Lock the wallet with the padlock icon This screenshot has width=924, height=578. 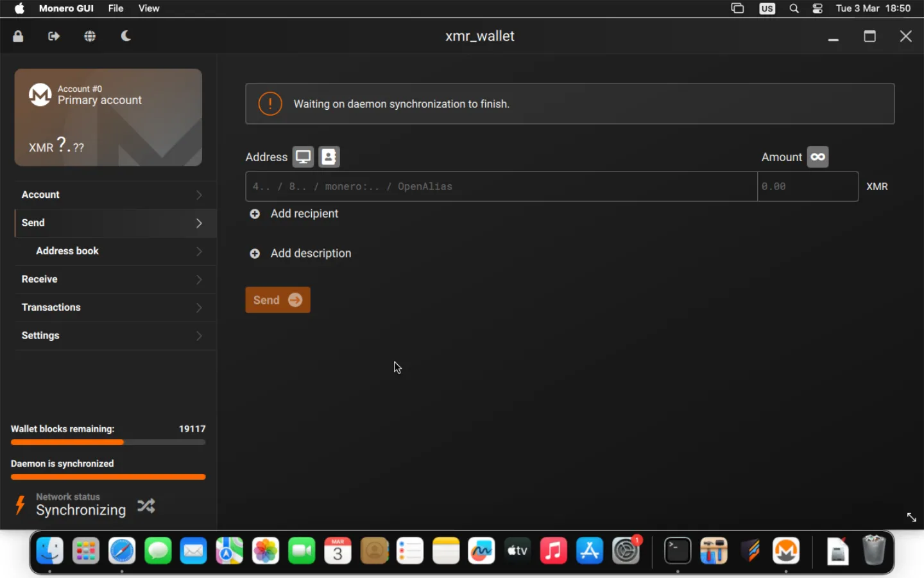18,36
